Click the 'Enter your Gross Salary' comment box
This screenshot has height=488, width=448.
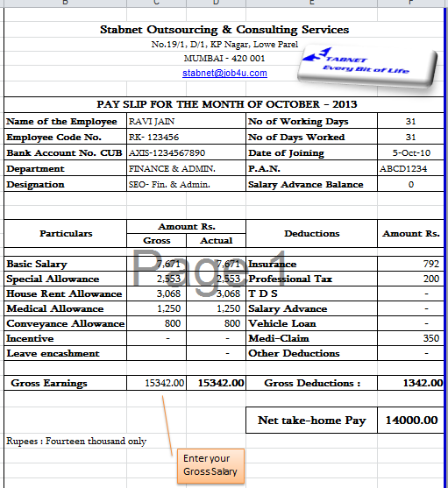tap(210, 465)
